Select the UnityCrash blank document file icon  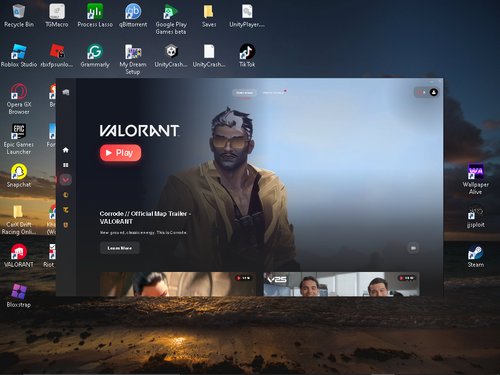pos(209,56)
